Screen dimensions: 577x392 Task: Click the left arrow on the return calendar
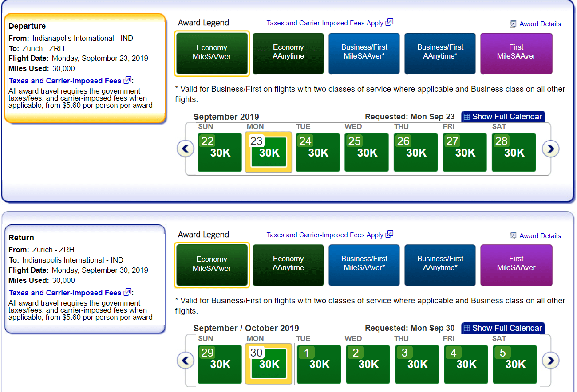[185, 361]
